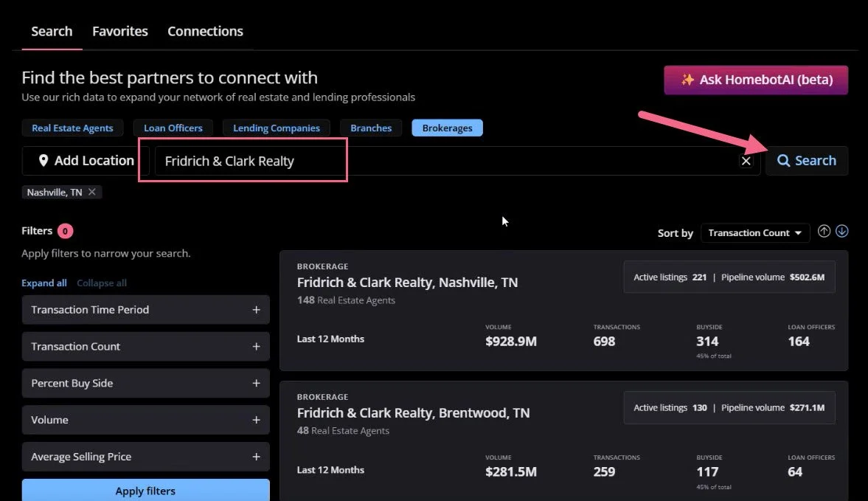Click the Filters count badge showing 0

[65, 231]
